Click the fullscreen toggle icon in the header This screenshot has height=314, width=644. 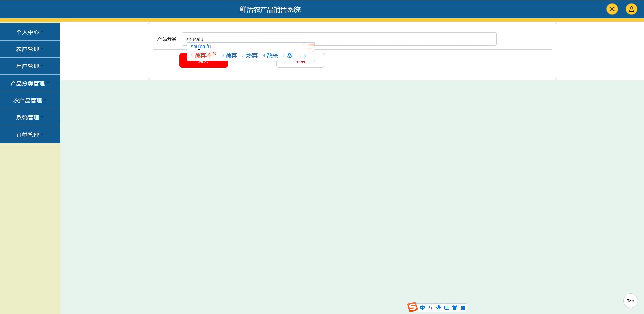point(612,9)
